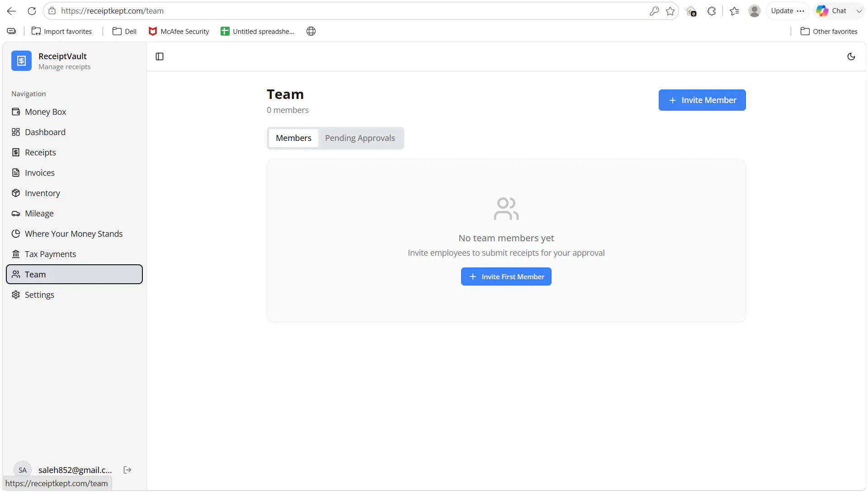Open McAfee Security bookmark

179,31
